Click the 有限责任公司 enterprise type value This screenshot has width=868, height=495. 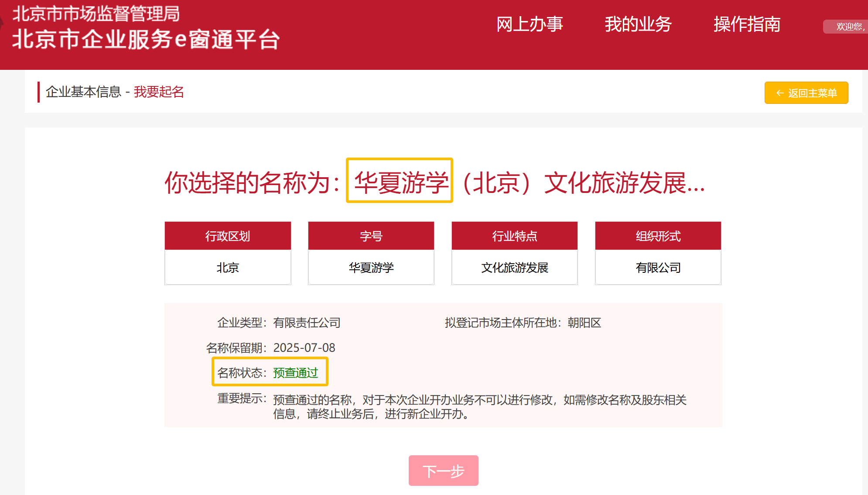307,323
